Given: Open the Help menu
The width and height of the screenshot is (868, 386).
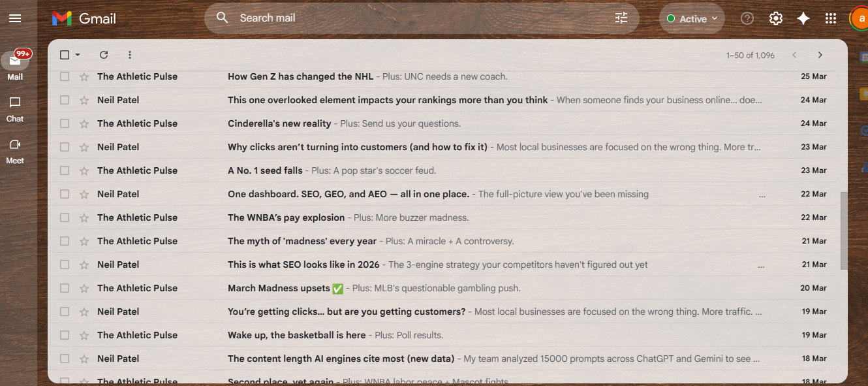Looking at the screenshot, I should (747, 18).
